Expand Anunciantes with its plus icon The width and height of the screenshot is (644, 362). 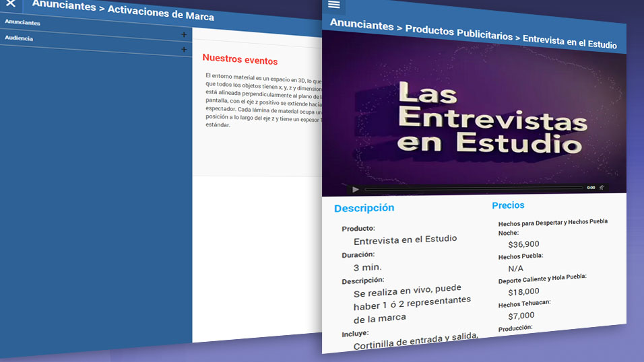(184, 35)
